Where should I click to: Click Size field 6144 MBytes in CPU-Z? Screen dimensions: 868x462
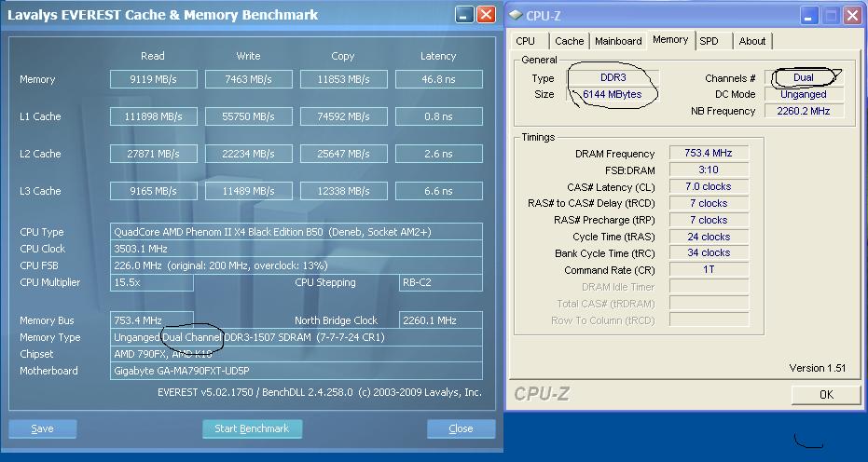tap(613, 94)
